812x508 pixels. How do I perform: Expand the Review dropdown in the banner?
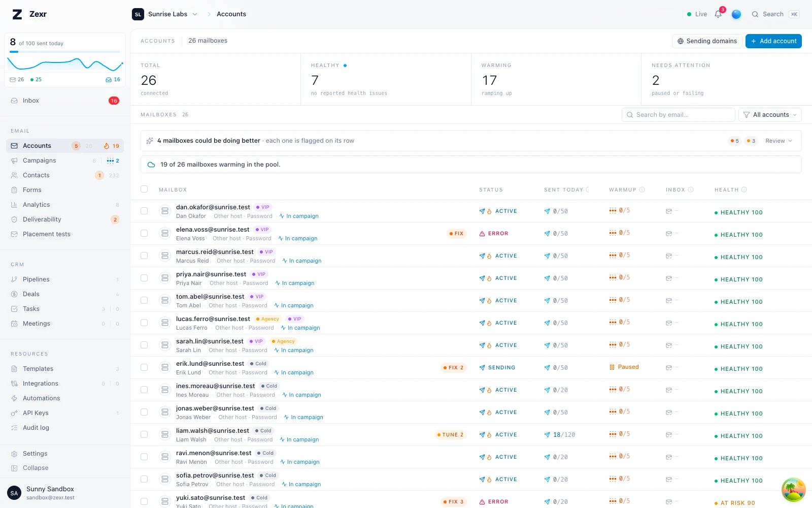pyautogui.click(x=779, y=141)
